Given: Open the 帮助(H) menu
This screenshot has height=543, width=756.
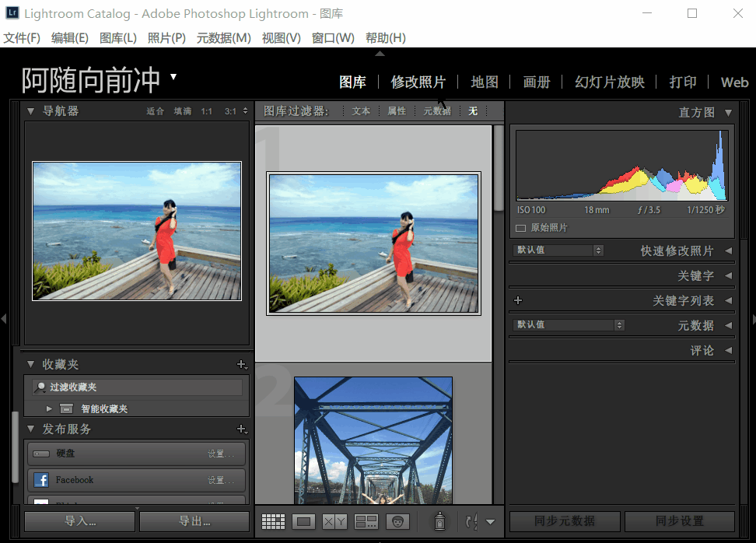Looking at the screenshot, I should pos(385,38).
